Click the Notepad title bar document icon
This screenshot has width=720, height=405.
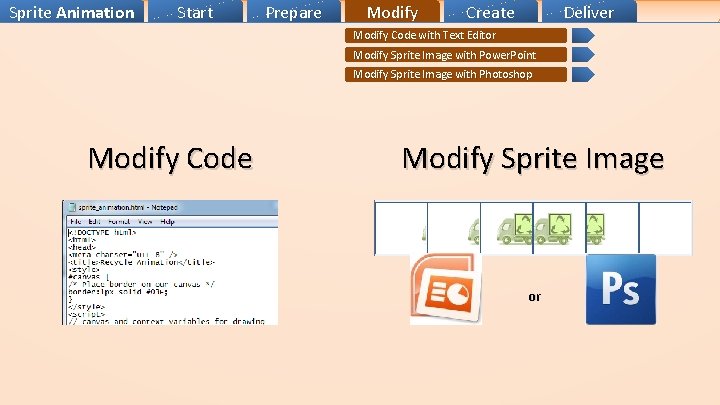tap(72, 208)
